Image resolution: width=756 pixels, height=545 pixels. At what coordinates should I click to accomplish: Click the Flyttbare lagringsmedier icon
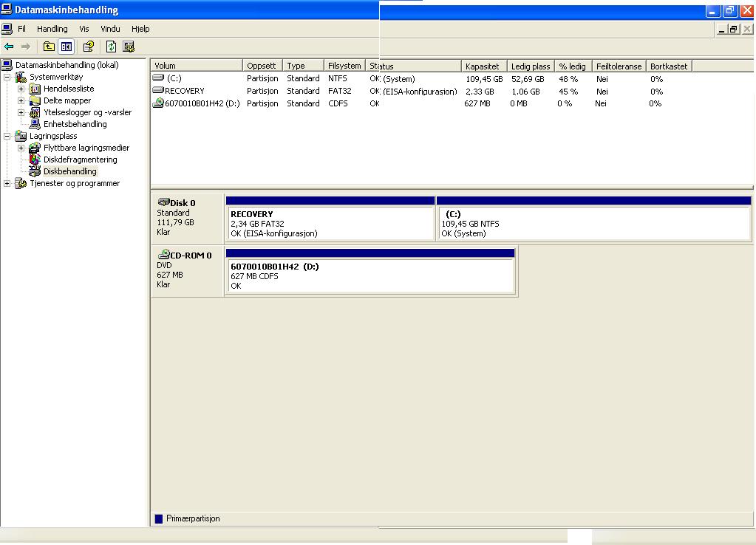click(35, 148)
